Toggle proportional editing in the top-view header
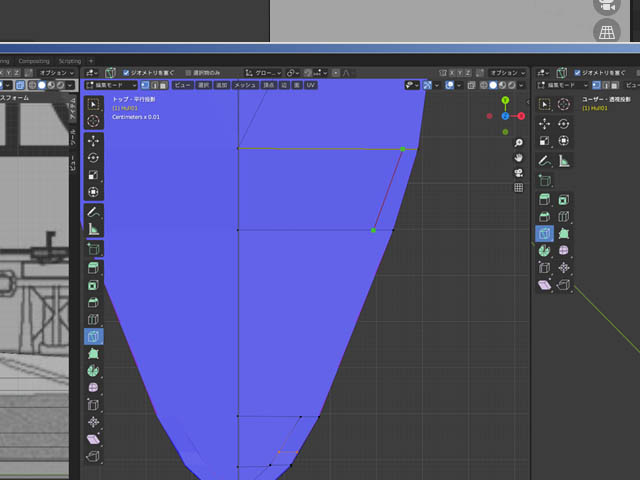This screenshot has height=480, width=640. click(x=336, y=73)
